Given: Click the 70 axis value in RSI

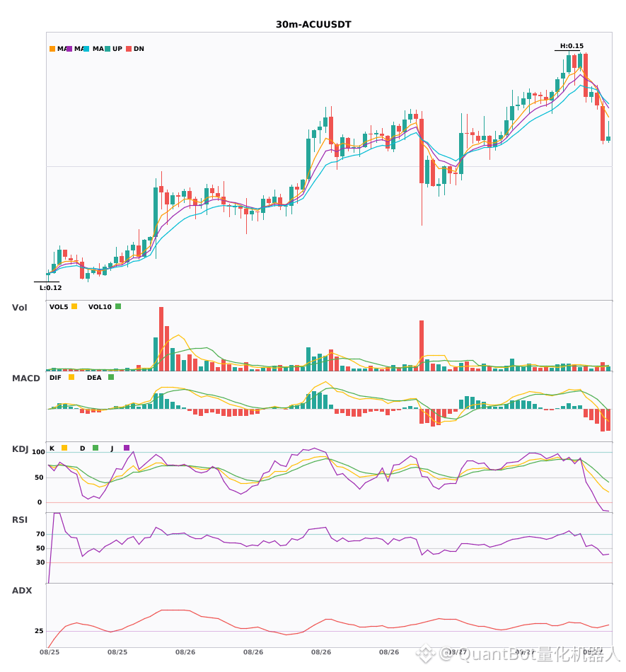Looking at the screenshot, I should pyautogui.click(x=40, y=534).
